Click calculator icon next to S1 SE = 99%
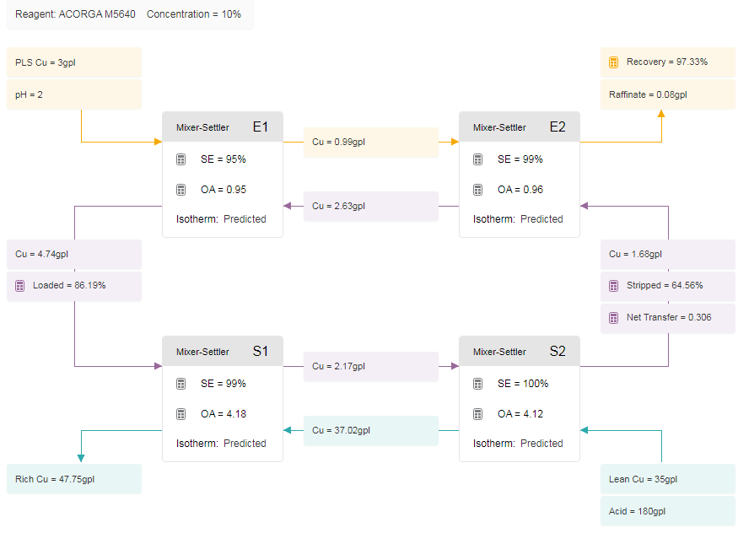The height and width of the screenshot is (560, 738). tap(180, 384)
